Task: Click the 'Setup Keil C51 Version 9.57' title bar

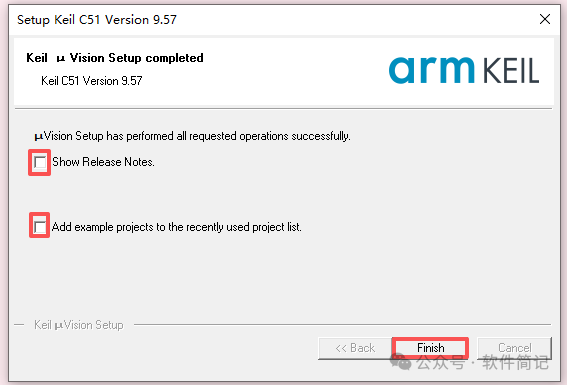Action: [x=97, y=20]
